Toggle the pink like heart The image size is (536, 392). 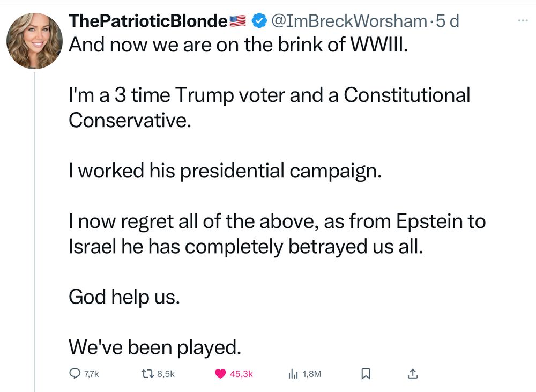[x=220, y=374]
